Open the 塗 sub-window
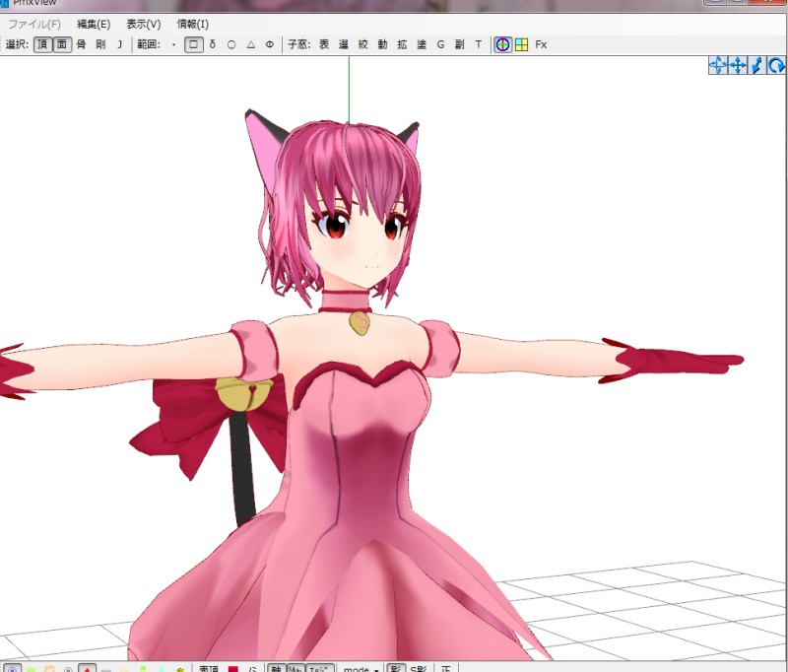This screenshot has height=672, width=788. coord(422,44)
